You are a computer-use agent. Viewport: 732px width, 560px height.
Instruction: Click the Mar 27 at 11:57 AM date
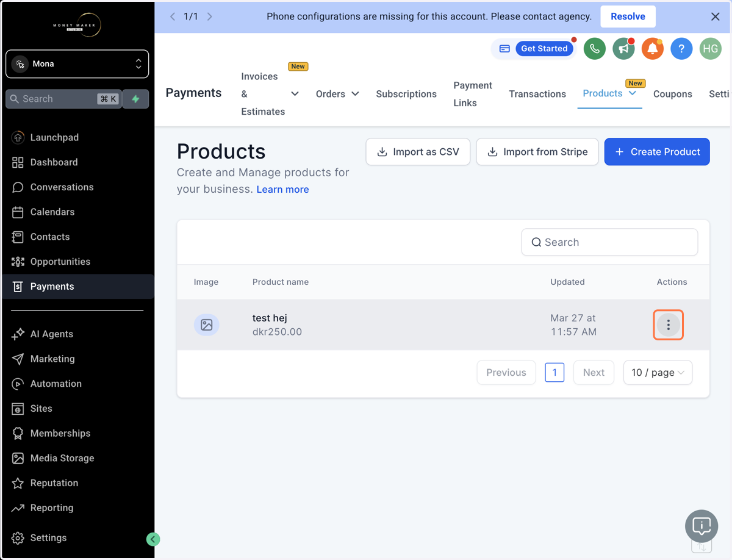pos(573,325)
